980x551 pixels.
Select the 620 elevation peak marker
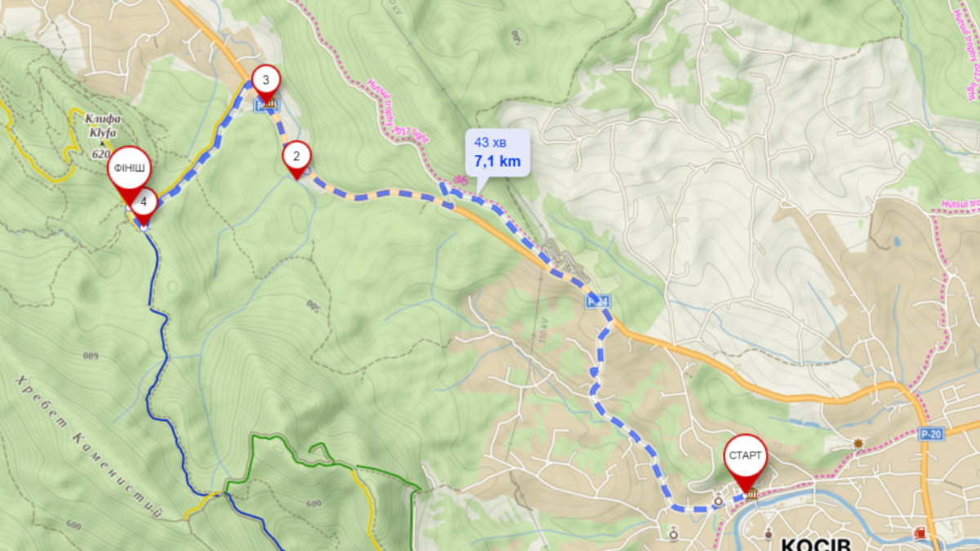101,150
